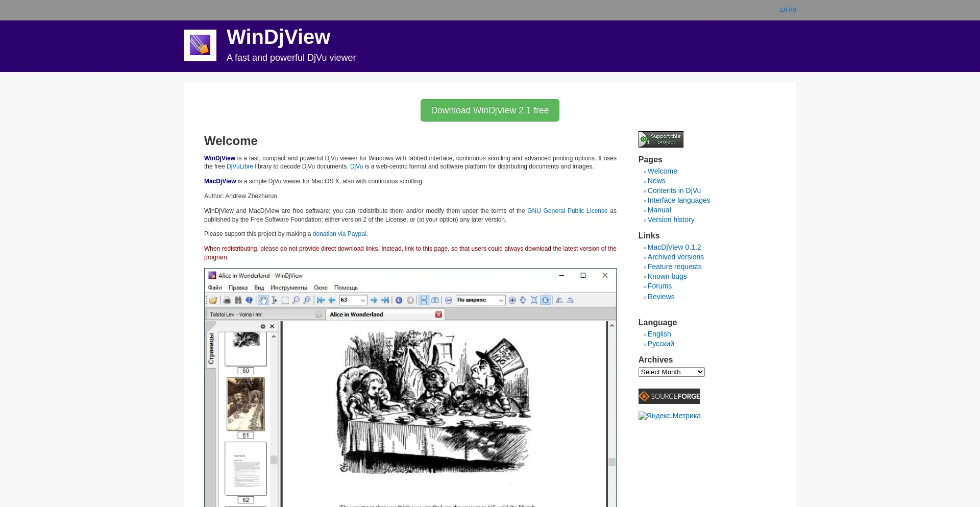This screenshot has width=980, height=507.
Task: Click the Open file folder icon in WinDjView toolbar
Action: point(213,300)
